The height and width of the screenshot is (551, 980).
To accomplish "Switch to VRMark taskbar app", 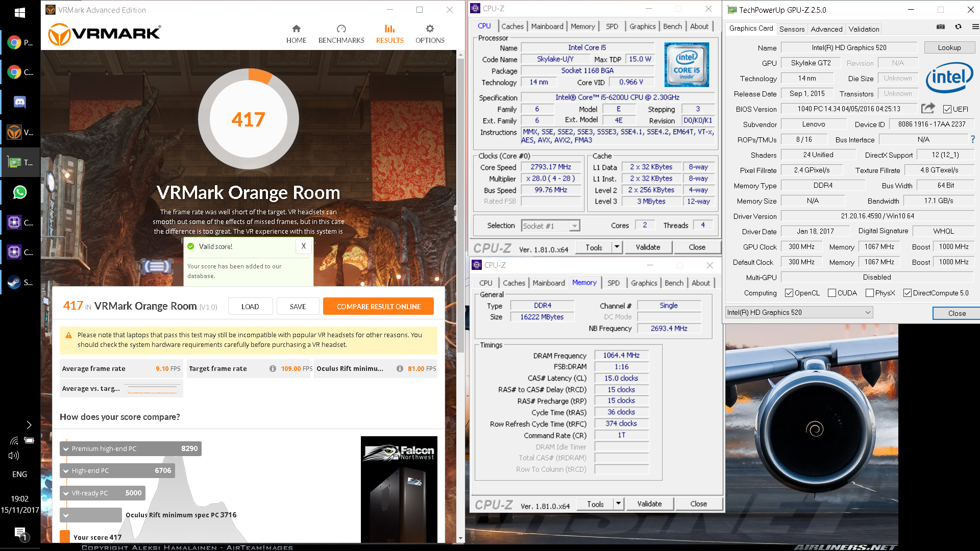I will (x=20, y=133).
